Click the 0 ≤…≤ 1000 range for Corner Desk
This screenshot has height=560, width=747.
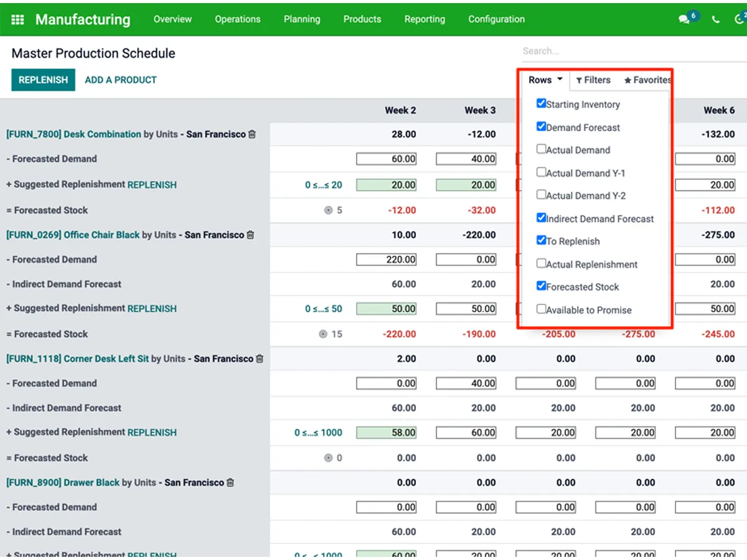[x=319, y=432]
